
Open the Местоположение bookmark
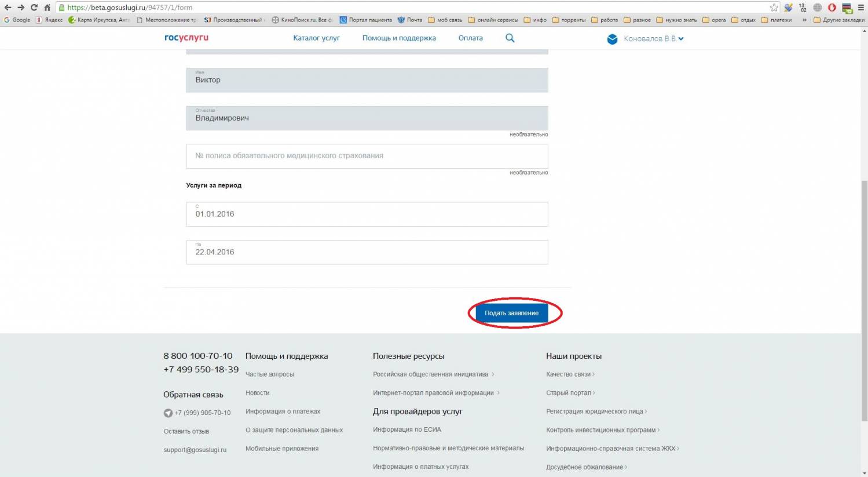[x=167, y=20]
